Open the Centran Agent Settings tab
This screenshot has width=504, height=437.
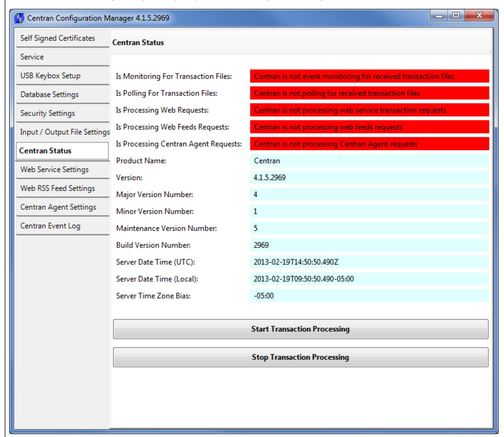62,207
